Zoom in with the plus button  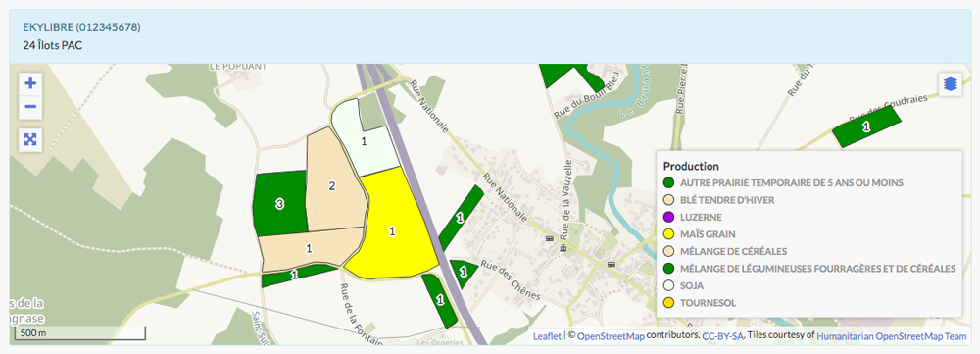[30, 83]
